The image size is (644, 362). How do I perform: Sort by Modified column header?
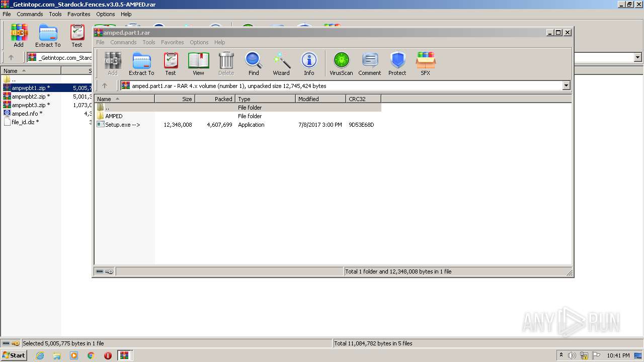320,99
